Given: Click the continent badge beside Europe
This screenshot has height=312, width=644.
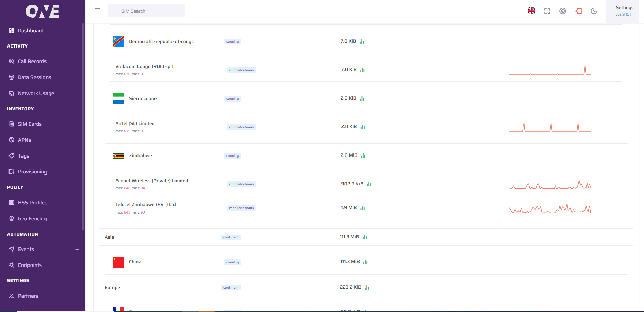Looking at the screenshot, I should [x=231, y=288].
